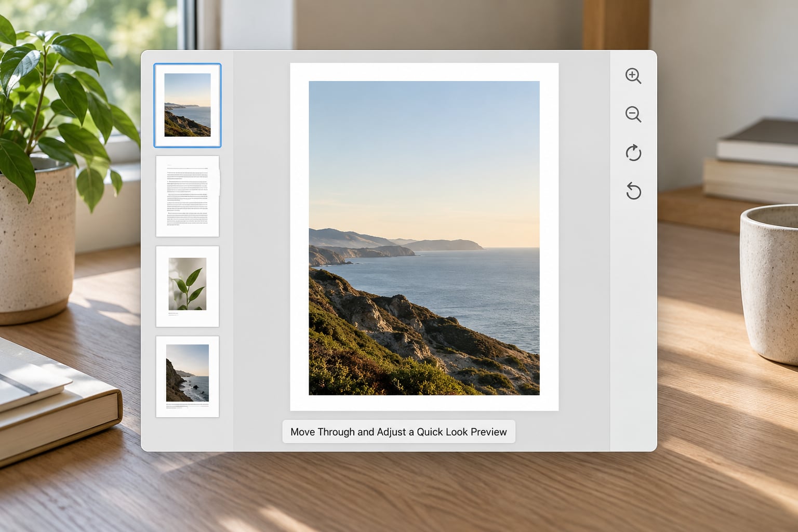Rotate the preview clockwise
The height and width of the screenshot is (532, 798).
tap(633, 153)
